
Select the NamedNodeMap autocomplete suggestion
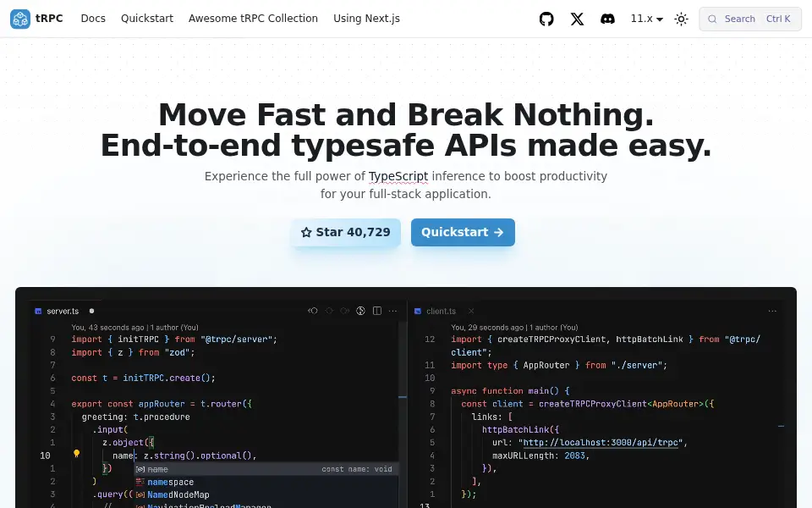pos(266,494)
